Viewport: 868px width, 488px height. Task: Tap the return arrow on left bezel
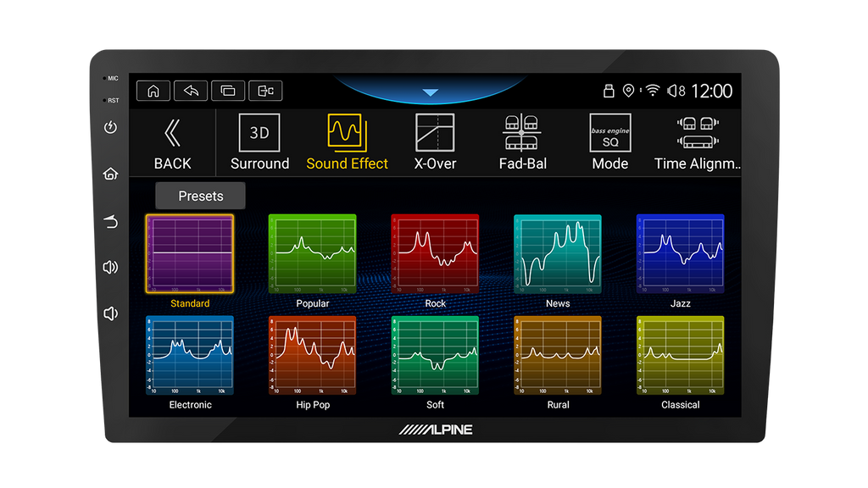click(x=111, y=222)
